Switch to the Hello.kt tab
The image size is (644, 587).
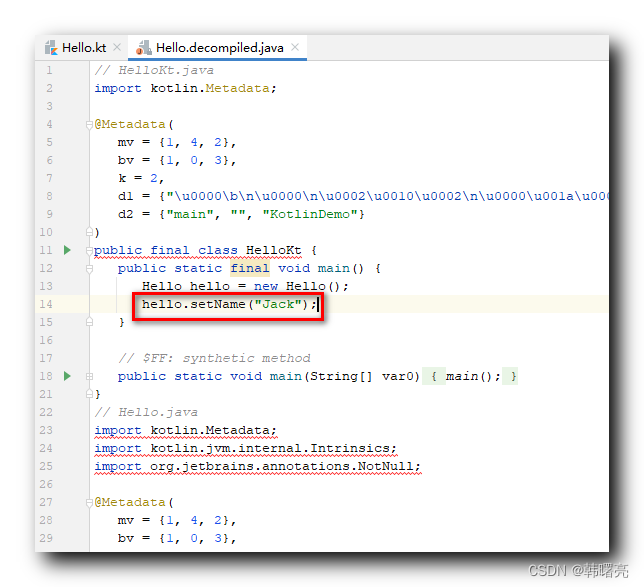[x=84, y=48]
